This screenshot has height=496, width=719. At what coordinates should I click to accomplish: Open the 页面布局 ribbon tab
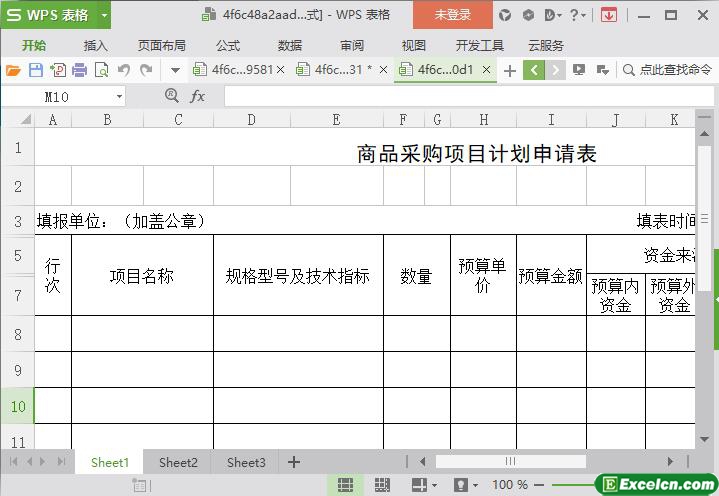(x=161, y=45)
